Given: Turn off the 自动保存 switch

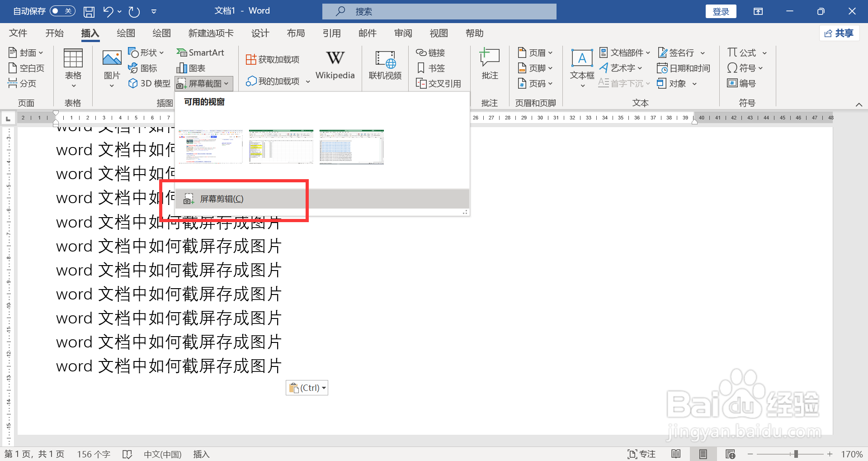Looking at the screenshot, I should (x=62, y=11).
